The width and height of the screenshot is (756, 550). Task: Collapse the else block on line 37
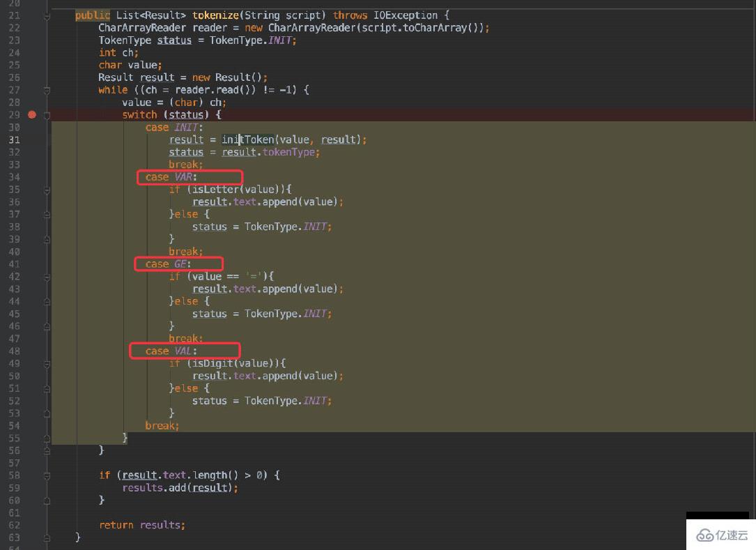[47, 215]
